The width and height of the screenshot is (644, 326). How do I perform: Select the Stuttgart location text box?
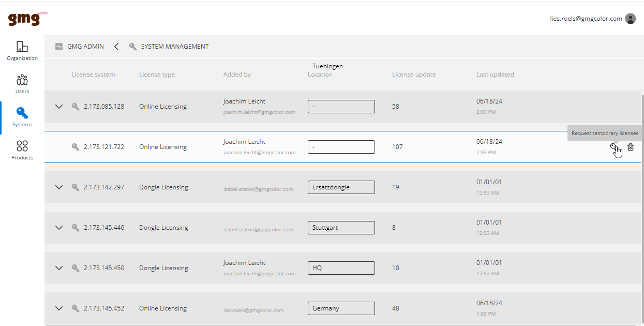pyautogui.click(x=341, y=227)
